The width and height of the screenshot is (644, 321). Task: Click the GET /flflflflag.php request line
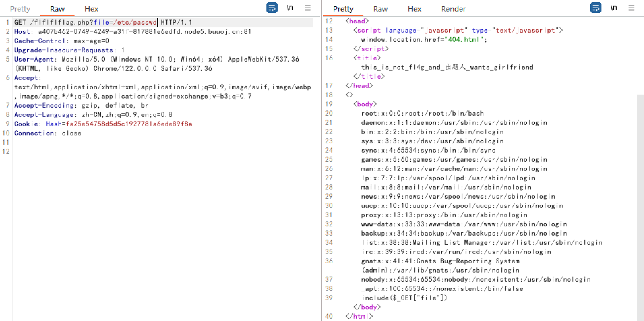(x=103, y=22)
